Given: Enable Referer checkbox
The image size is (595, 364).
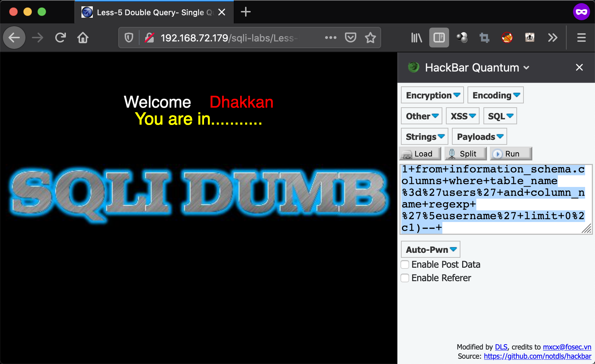Looking at the screenshot, I should tap(405, 278).
